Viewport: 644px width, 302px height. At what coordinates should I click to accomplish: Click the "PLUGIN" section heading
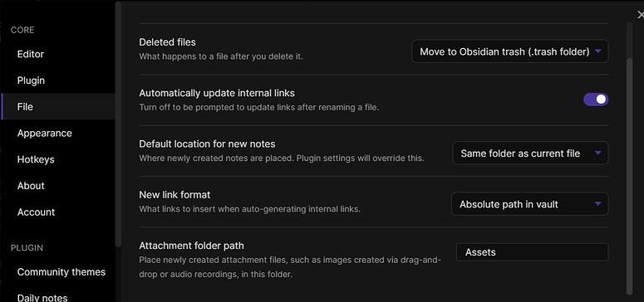click(x=27, y=248)
